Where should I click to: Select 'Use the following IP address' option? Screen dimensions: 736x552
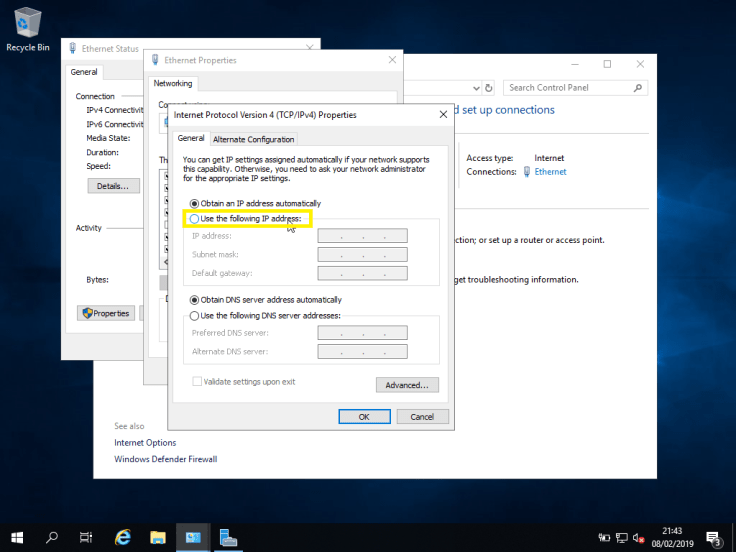point(195,218)
